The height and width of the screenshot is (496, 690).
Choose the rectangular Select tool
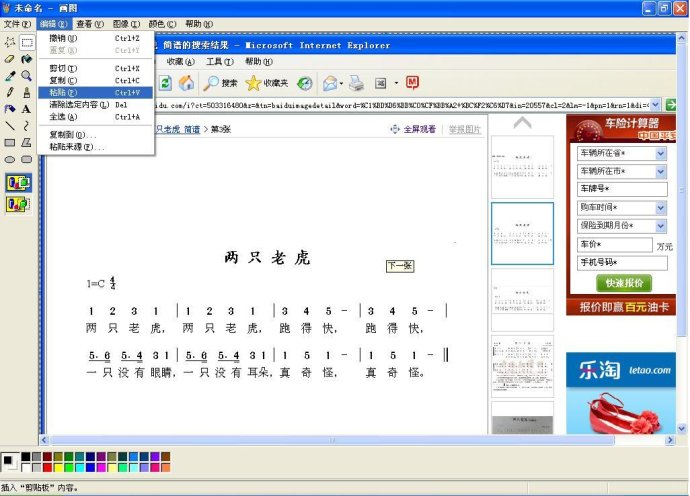pyautogui.click(x=27, y=42)
